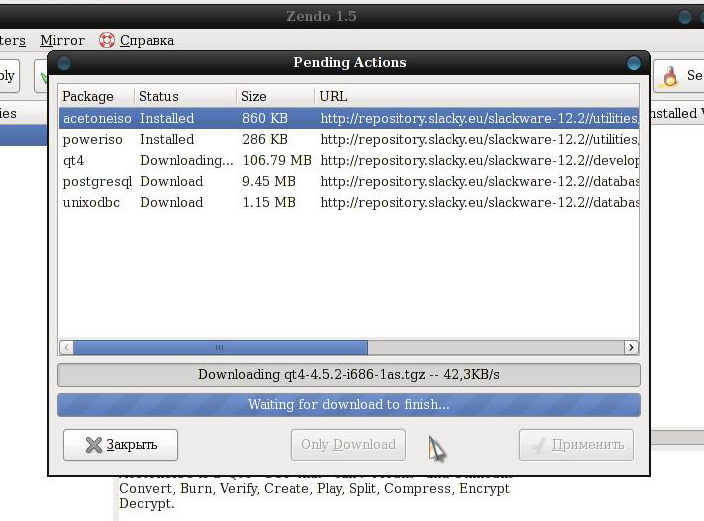Click the lifebuoy help icon
The width and height of the screenshot is (704, 521).
(x=107, y=40)
